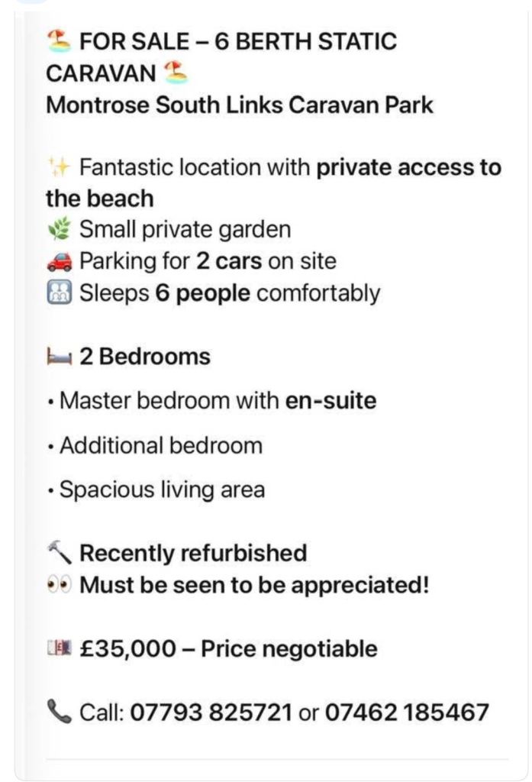Click the Additional bedroom bullet line
532x782 pixels.
[x=161, y=445]
